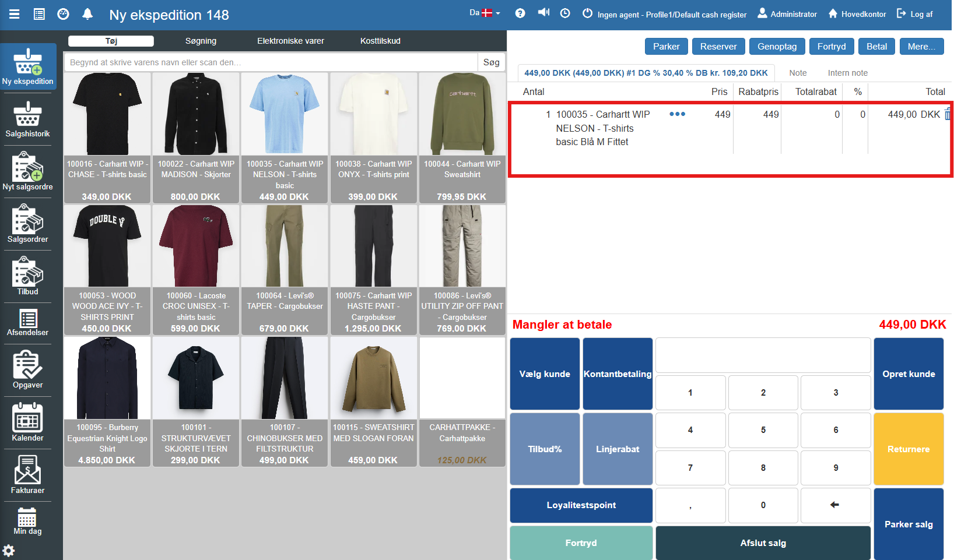
Task: Click the Loyalitestspoint button
Action: pos(581,505)
